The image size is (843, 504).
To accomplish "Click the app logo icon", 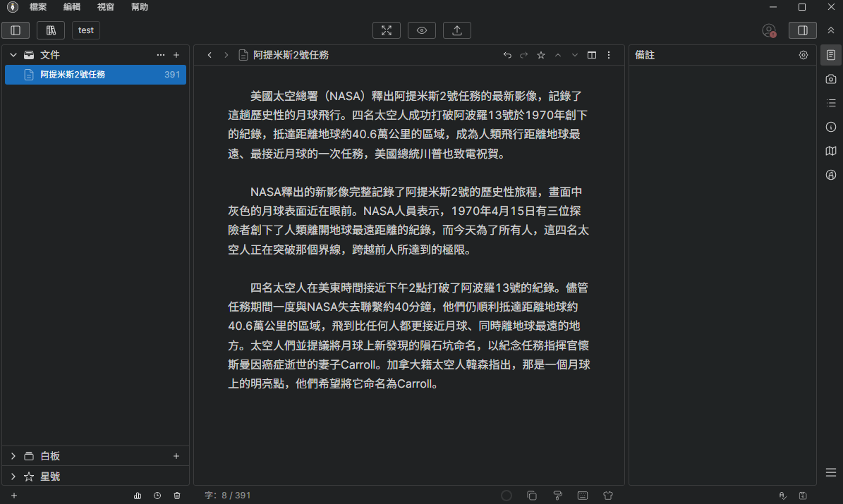I will click(13, 7).
